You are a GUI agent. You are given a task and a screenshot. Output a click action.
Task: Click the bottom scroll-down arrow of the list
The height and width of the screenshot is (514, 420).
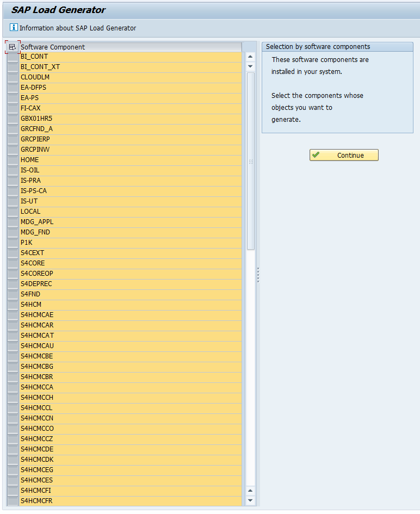pos(250,500)
